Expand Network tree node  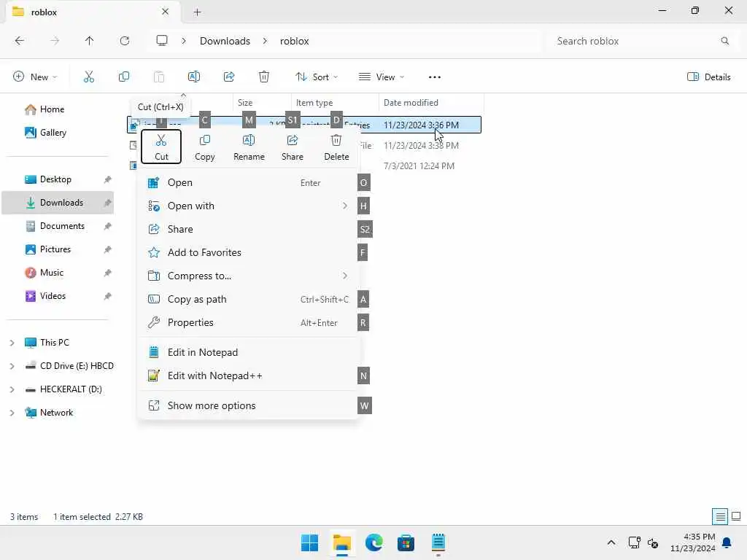point(12,413)
